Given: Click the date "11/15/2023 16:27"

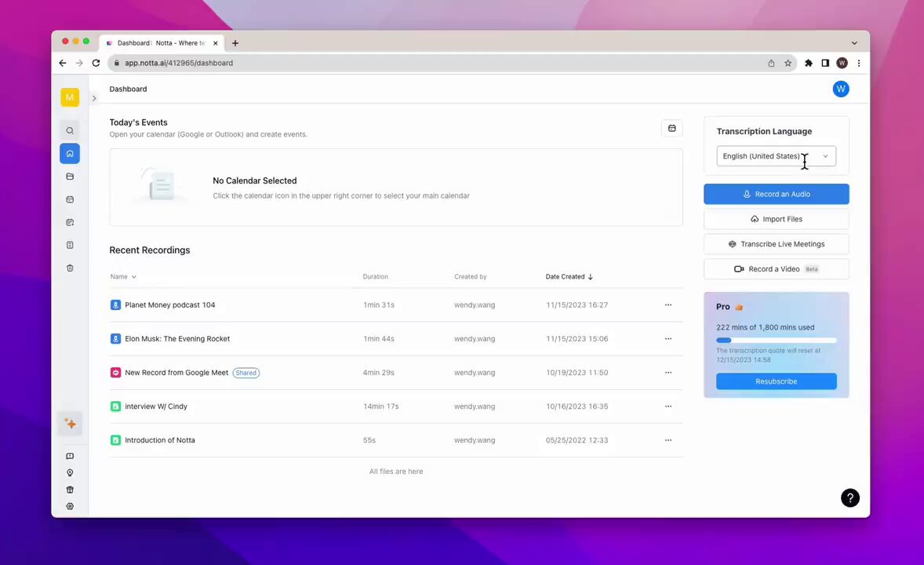Looking at the screenshot, I should coord(577,305).
